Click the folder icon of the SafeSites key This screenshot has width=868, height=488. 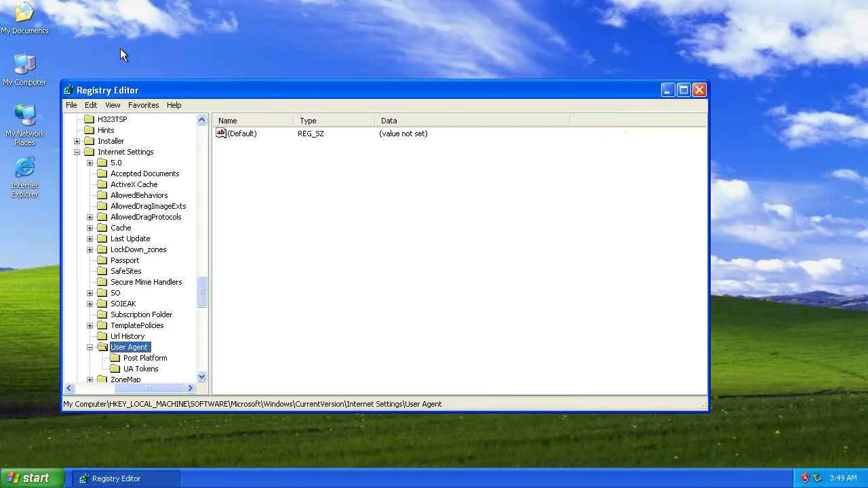(102, 271)
